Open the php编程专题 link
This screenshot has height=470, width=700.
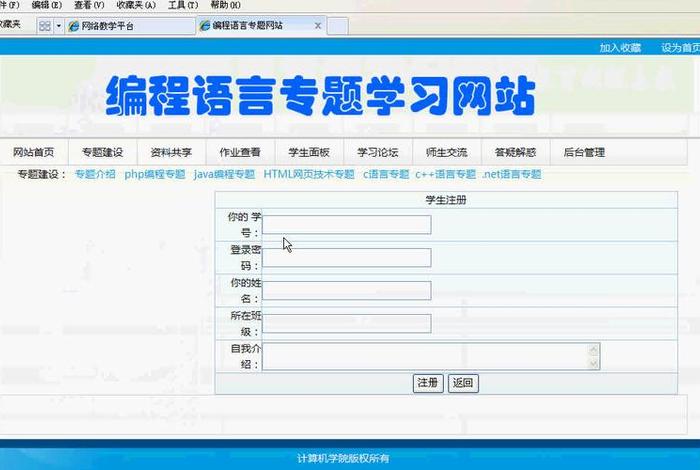click(155, 174)
